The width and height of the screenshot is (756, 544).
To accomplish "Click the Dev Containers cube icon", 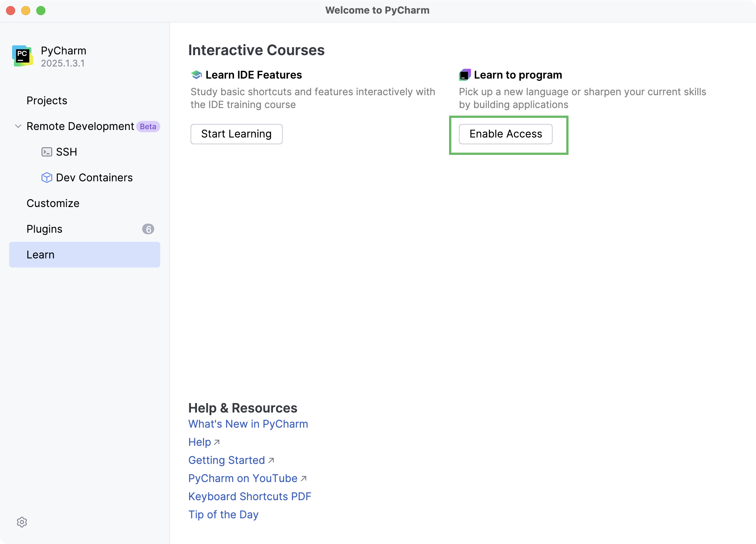I will [x=46, y=178].
